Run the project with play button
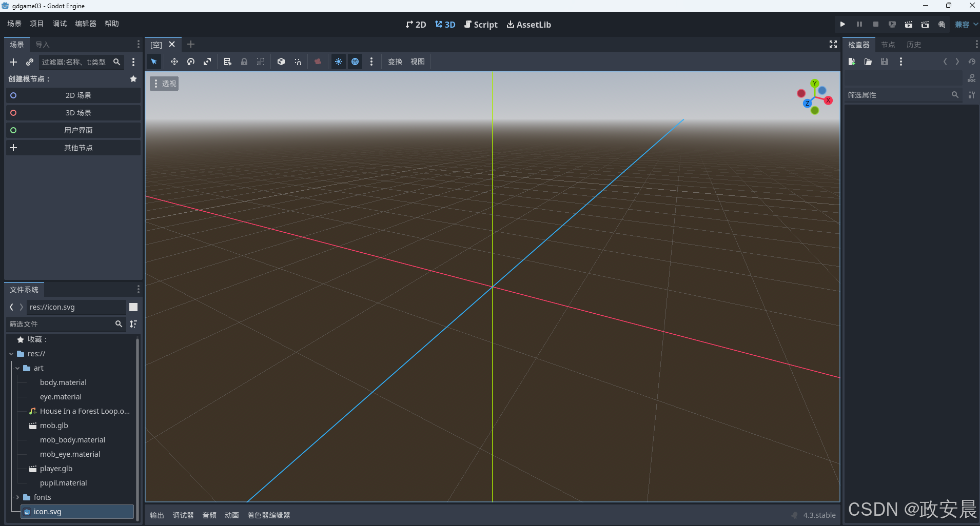 pos(842,24)
